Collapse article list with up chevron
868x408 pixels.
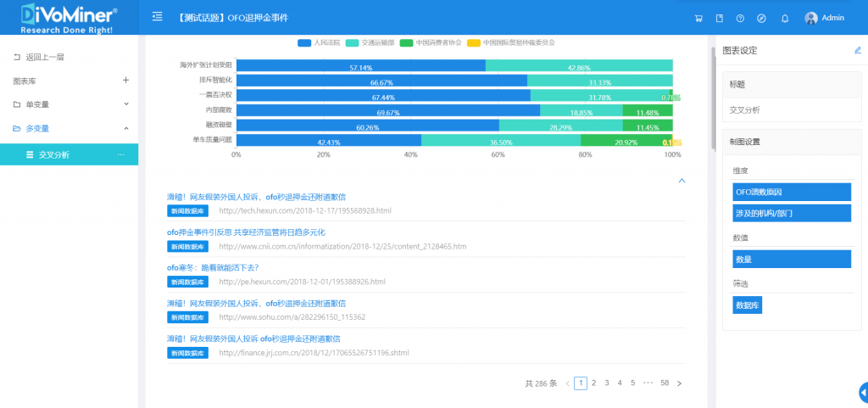click(x=682, y=181)
